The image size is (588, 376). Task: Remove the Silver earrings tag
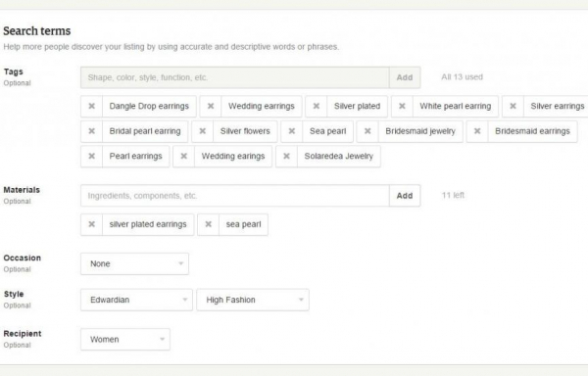[x=513, y=106]
